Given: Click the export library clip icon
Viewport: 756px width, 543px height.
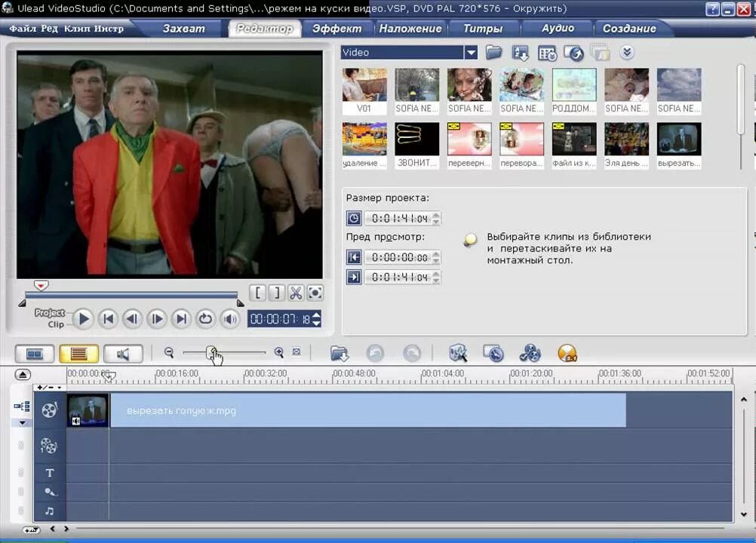Looking at the screenshot, I should [x=573, y=53].
